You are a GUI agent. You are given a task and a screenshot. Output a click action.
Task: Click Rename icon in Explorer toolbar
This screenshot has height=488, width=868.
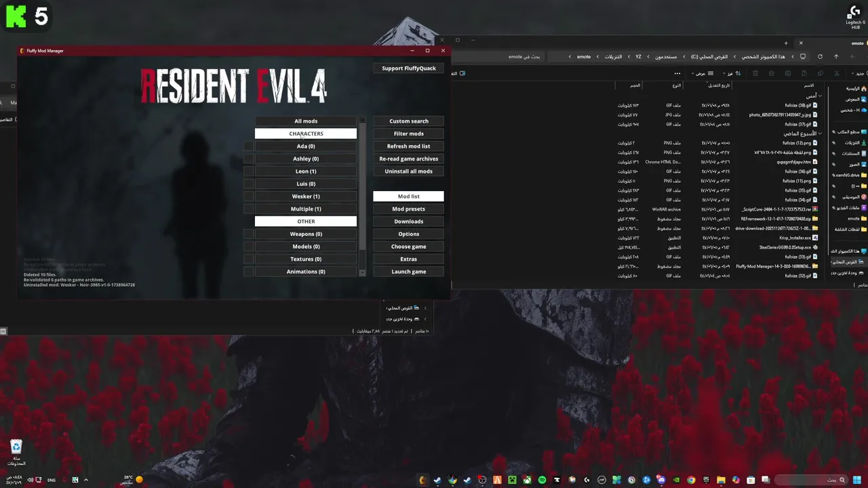tap(788, 73)
